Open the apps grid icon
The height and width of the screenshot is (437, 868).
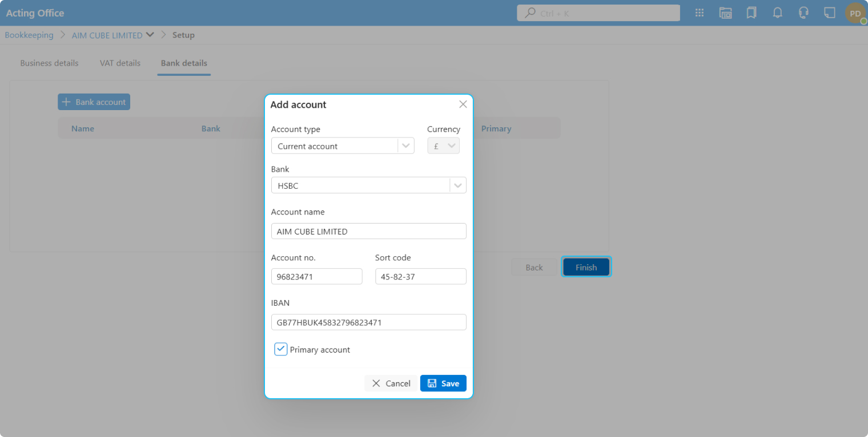(x=699, y=13)
